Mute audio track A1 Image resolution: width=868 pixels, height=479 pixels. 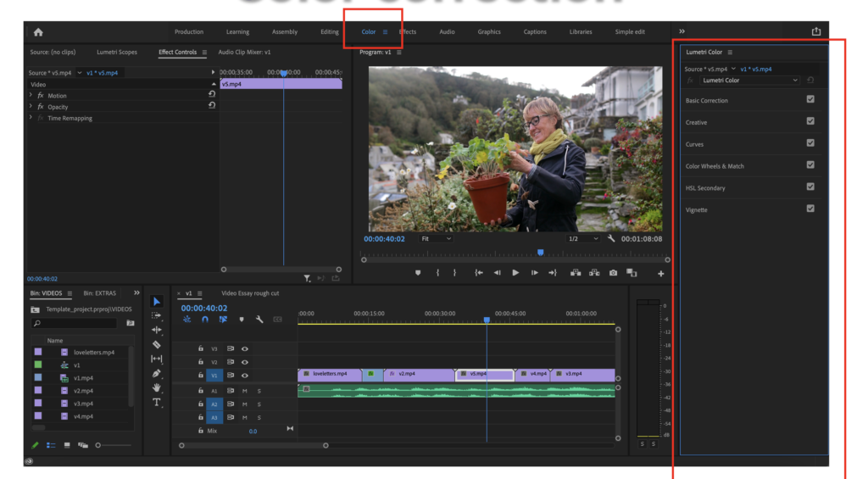245,391
